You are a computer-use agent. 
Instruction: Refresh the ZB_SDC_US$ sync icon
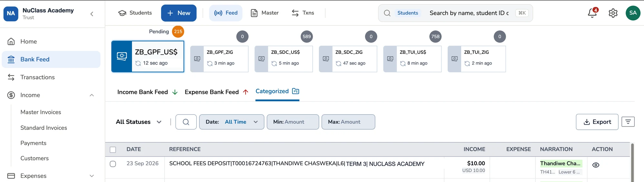[274, 63]
